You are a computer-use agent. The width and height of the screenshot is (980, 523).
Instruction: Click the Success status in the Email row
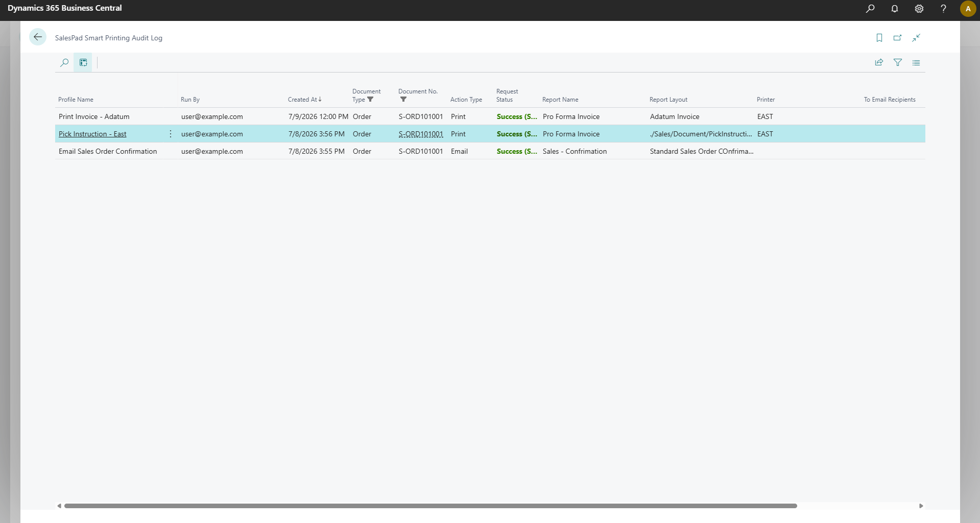pyautogui.click(x=517, y=151)
